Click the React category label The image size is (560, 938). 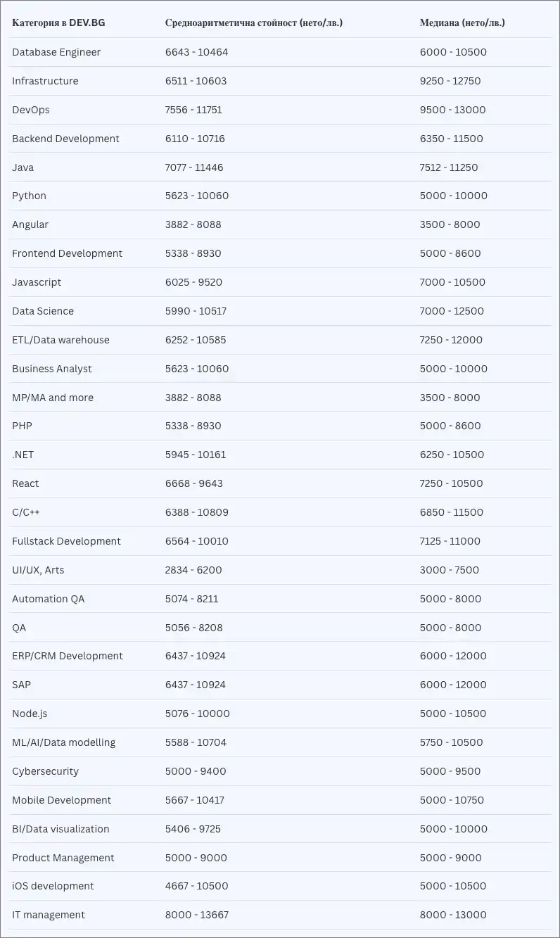pos(25,483)
